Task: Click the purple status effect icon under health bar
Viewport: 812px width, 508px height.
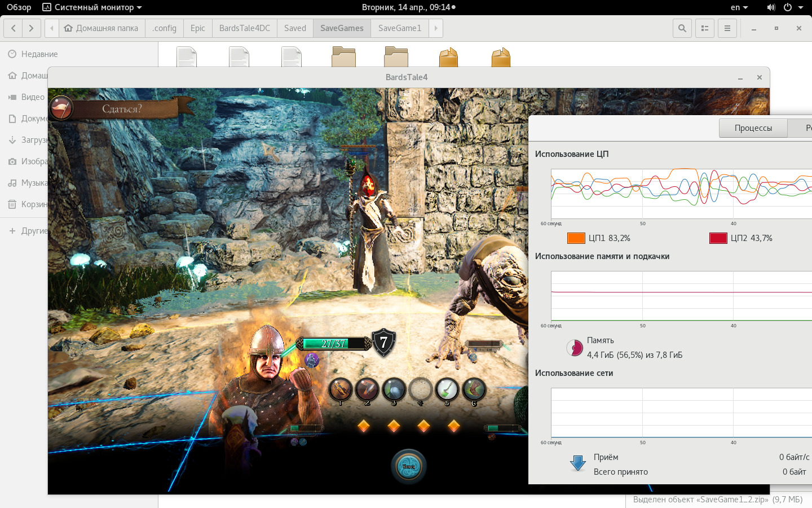Action: click(x=311, y=360)
